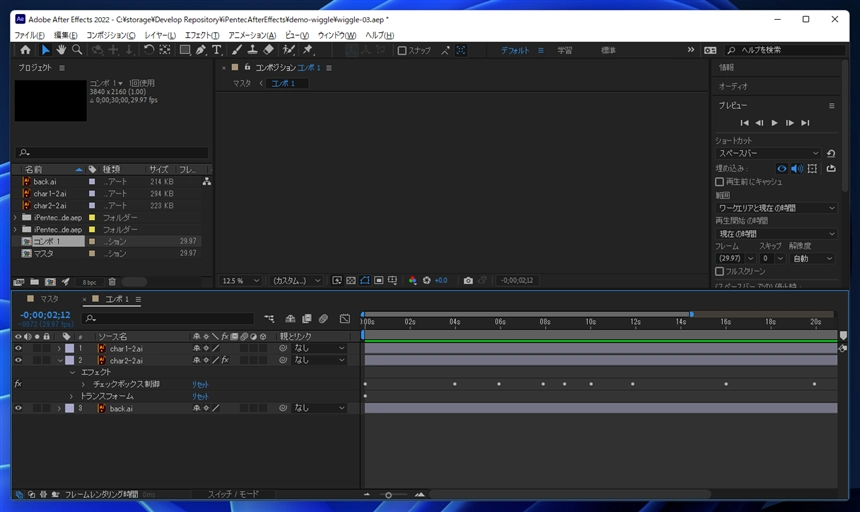Click the label color swatch of char1-2.ai layer
Image resolution: width=860 pixels, height=512 pixels.
pyautogui.click(x=70, y=349)
